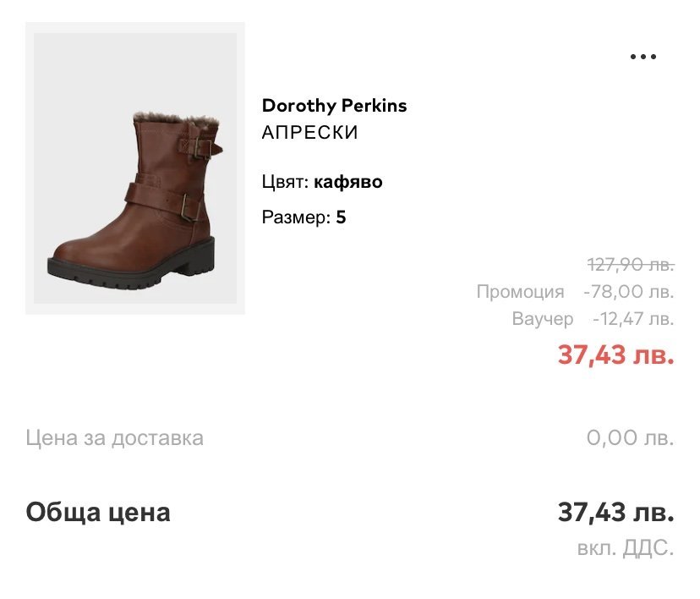Click the upper buckle on the boot
Viewport: 700px width, 599px height.
point(203,149)
